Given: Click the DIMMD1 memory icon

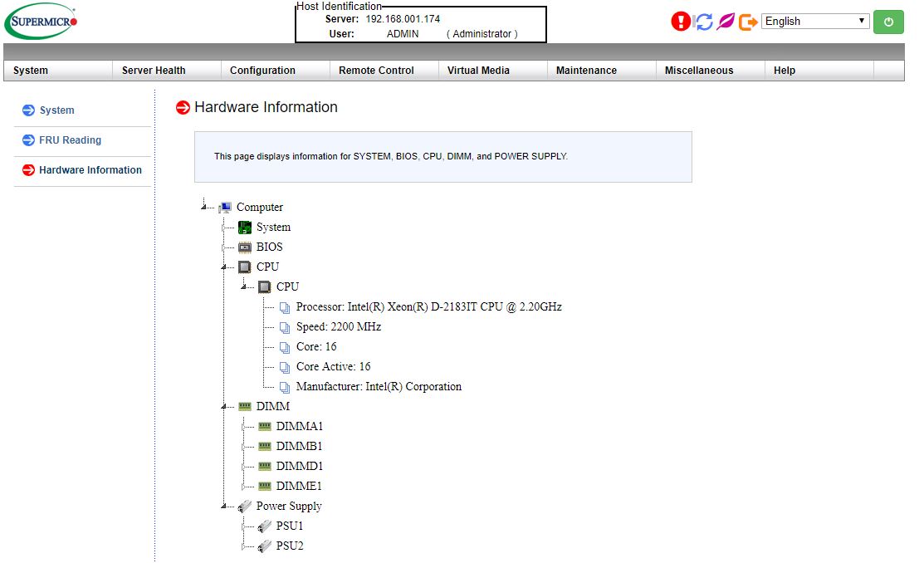Looking at the screenshot, I should coord(265,467).
